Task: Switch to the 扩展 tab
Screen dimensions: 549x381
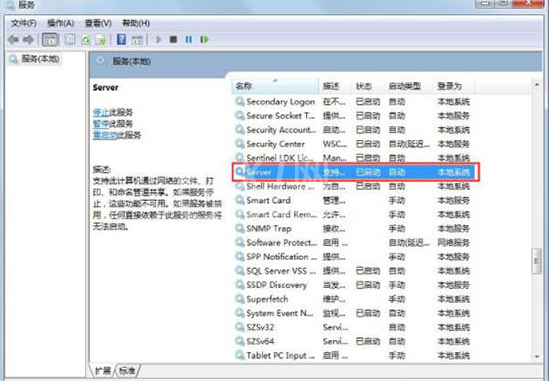Action: click(x=102, y=370)
